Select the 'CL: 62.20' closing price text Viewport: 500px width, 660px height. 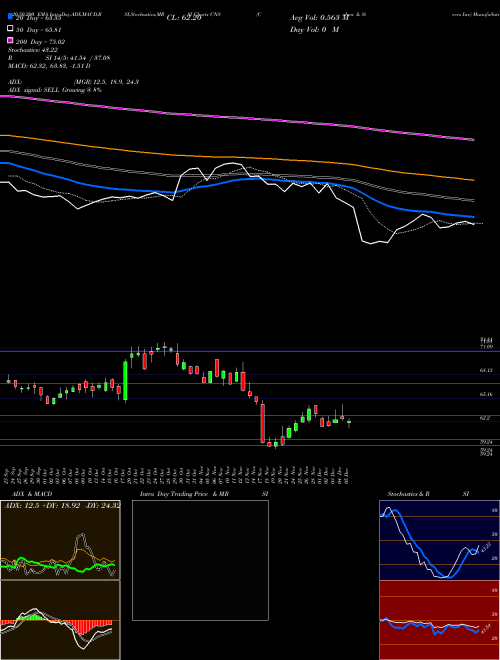pyautogui.click(x=184, y=18)
